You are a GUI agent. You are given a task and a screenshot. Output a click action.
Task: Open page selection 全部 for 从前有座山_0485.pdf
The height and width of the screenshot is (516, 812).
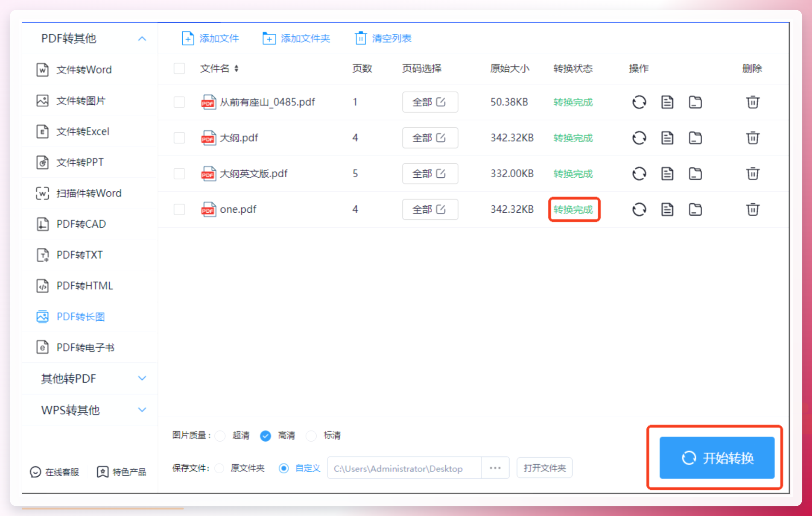tap(430, 102)
